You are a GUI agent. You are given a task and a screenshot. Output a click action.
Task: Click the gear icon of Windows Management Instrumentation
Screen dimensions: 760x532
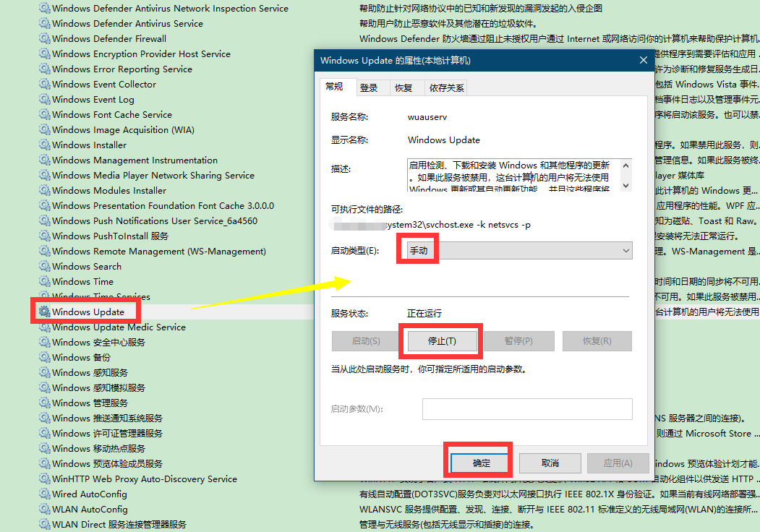click(x=45, y=160)
